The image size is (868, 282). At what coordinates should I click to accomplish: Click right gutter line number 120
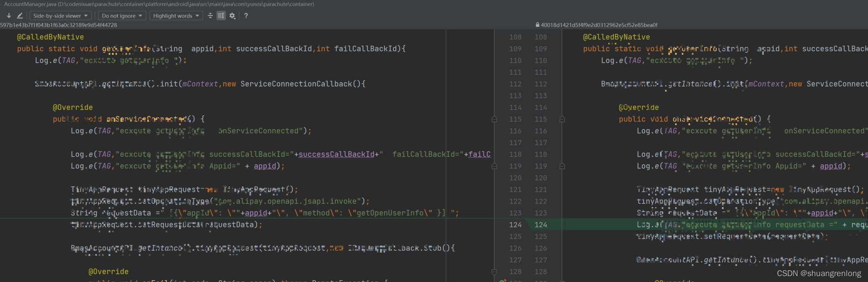click(541, 178)
